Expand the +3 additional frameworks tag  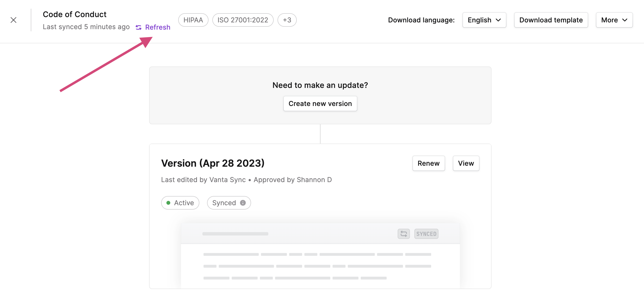click(287, 20)
